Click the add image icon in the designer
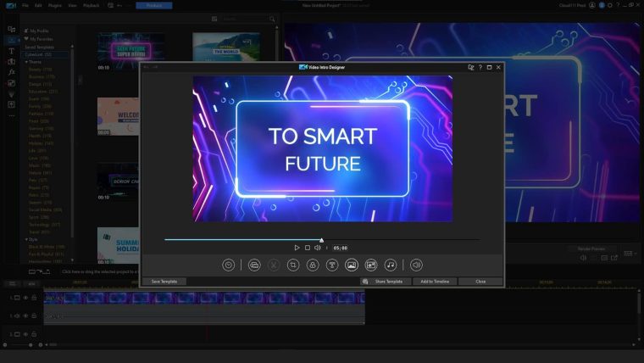The height and width of the screenshot is (363, 644). (352, 265)
